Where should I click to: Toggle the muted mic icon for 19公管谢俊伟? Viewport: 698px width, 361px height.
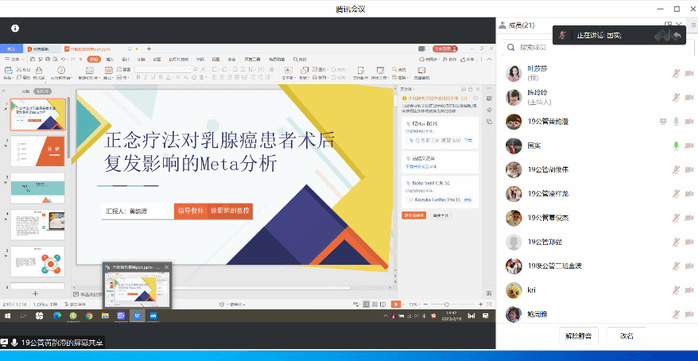676,170
